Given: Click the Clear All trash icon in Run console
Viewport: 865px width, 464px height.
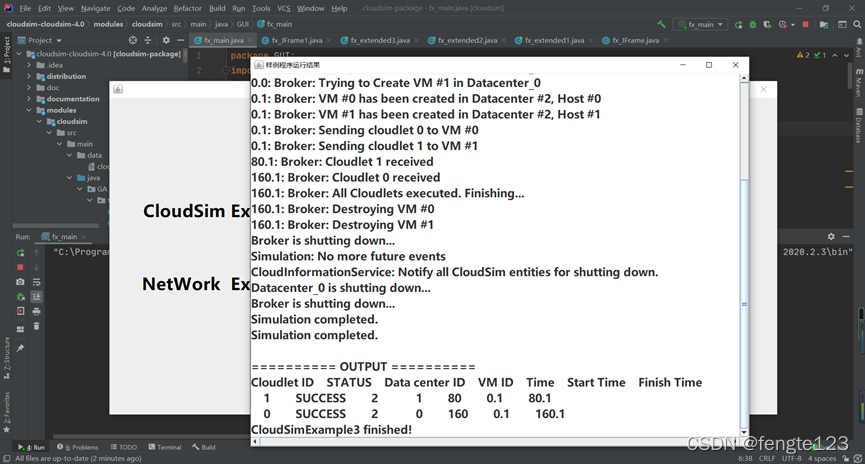Looking at the screenshot, I should pos(36,326).
